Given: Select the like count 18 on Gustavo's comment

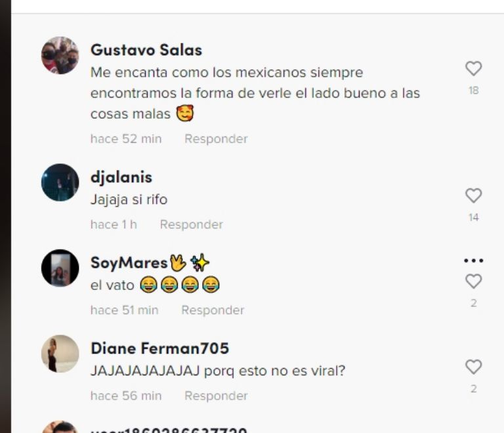Looking at the screenshot, I should 473,91.
